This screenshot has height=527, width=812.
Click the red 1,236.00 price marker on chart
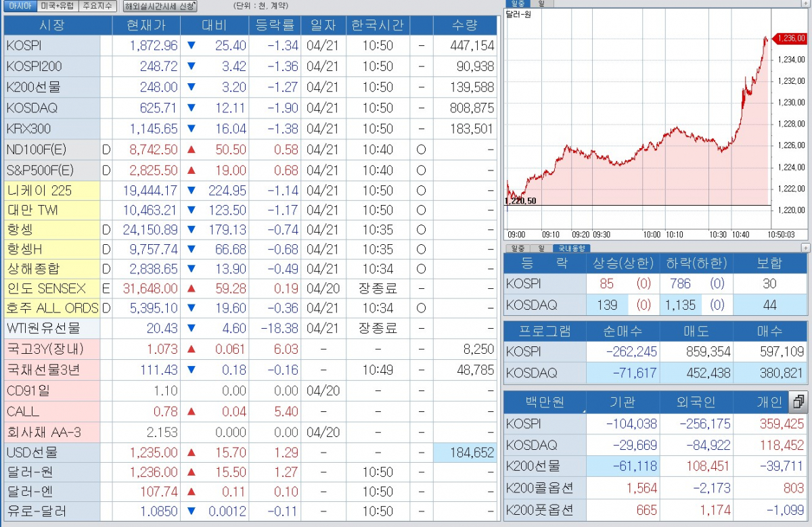click(x=791, y=39)
